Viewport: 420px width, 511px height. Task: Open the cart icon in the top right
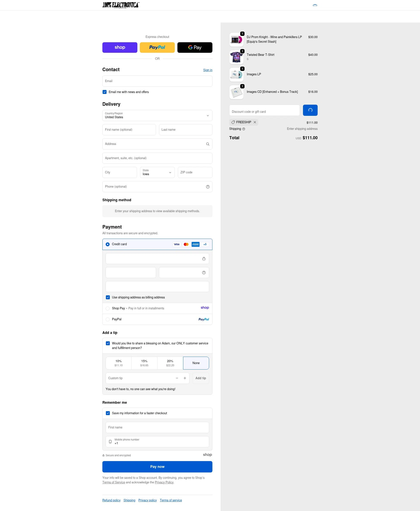(x=315, y=5)
